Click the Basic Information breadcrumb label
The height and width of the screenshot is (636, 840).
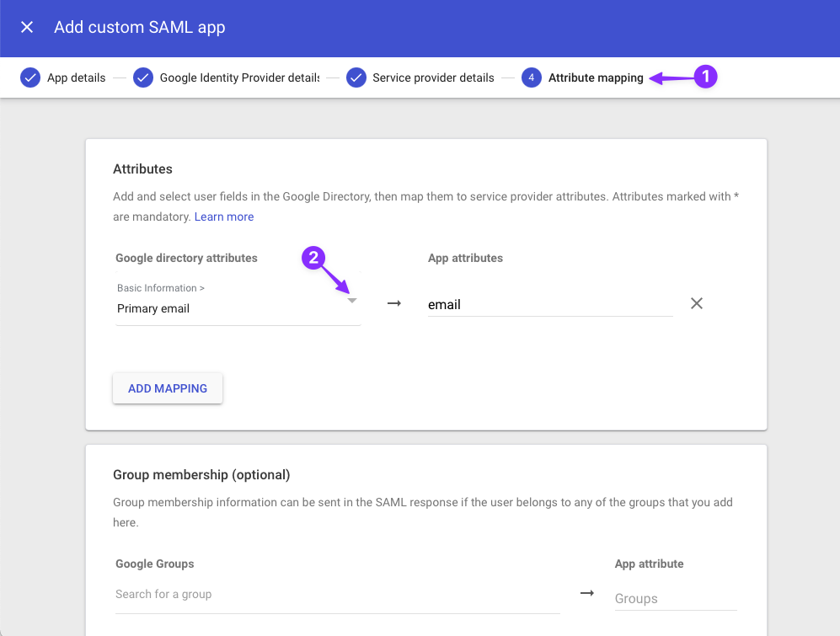160,287
